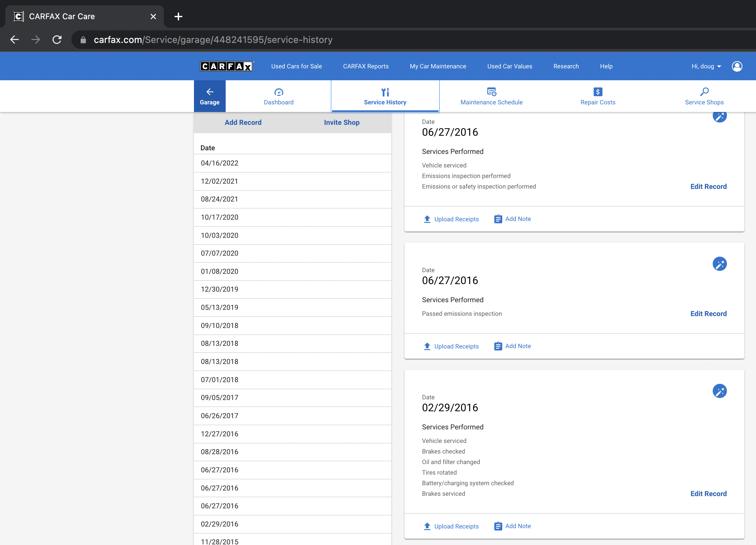
Task: Open Used Car Values menu
Action: pyautogui.click(x=509, y=66)
